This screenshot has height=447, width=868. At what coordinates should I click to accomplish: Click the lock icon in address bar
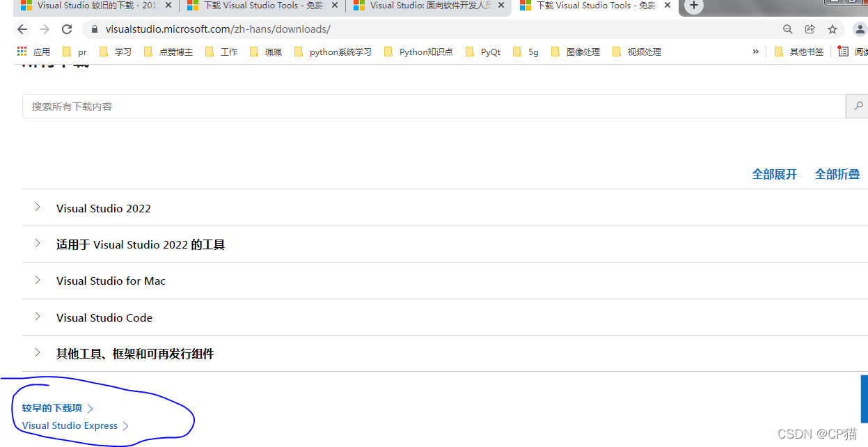point(95,29)
